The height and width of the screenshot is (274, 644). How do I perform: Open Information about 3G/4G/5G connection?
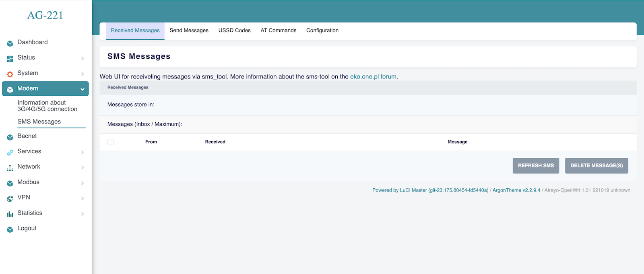click(x=47, y=106)
